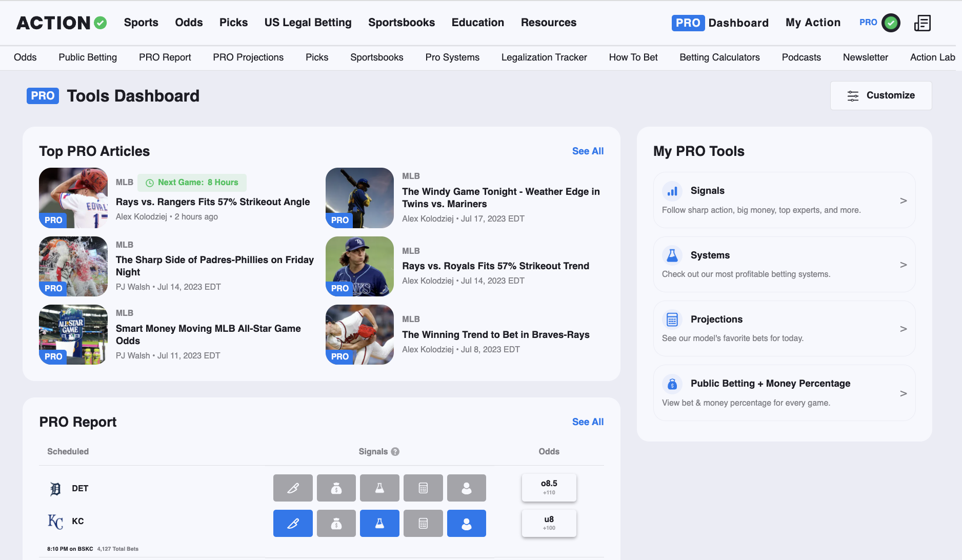See all Top PRO Articles
The width and height of the screenshot is (962, 560).
click(588, 151)
